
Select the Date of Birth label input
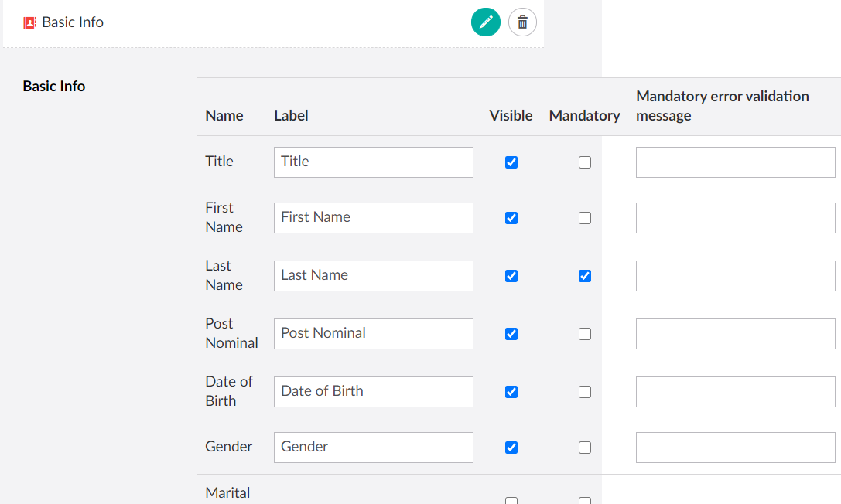373,391
